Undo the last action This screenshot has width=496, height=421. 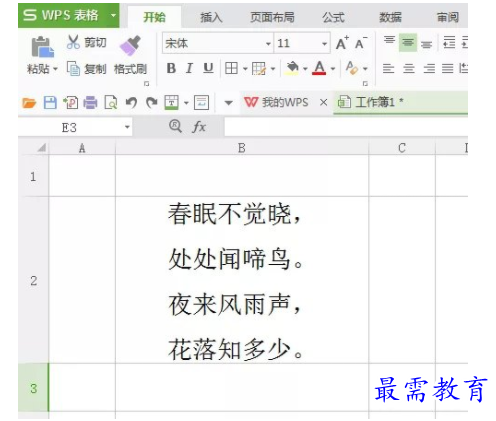131,103
